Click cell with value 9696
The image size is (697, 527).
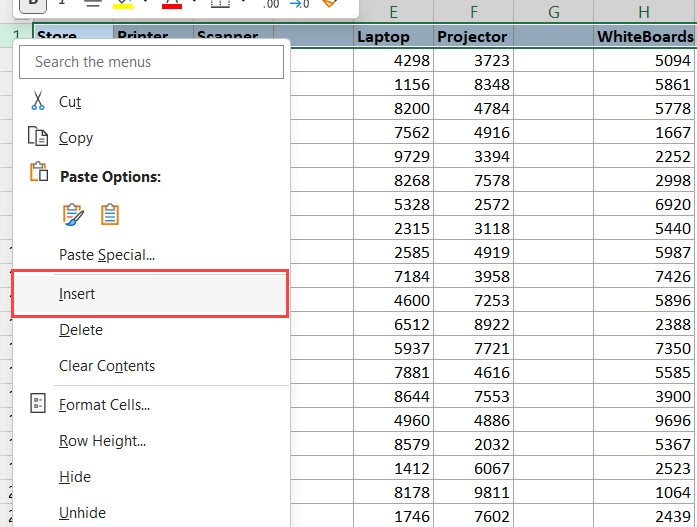[x=644, y=420]
